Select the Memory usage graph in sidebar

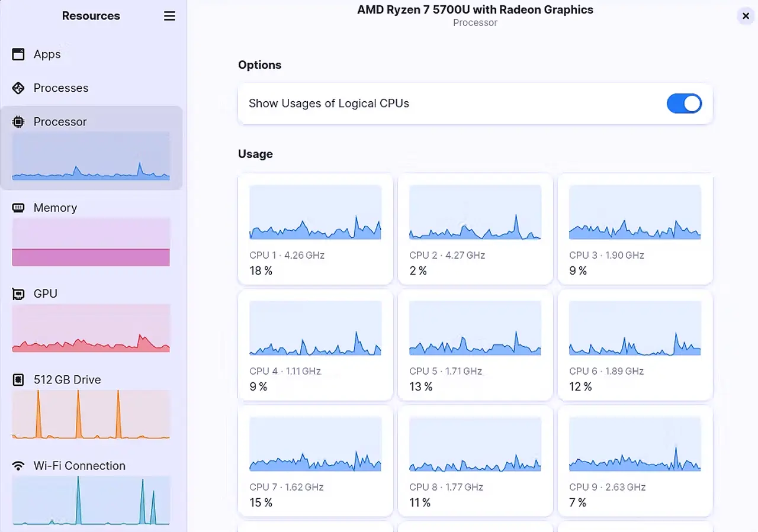pyautogui.click(x=91, y=242)
